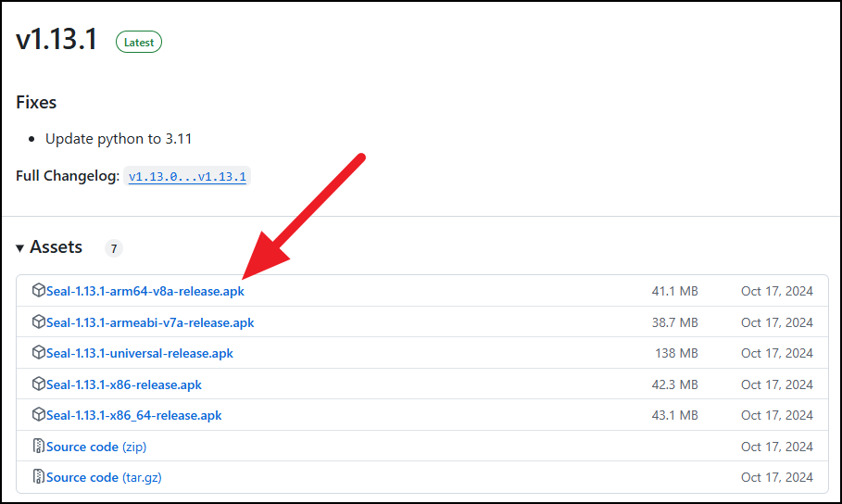
Task: Download Seal-1.13.1-x86-release.apk
Action: [x=124, y=384]
